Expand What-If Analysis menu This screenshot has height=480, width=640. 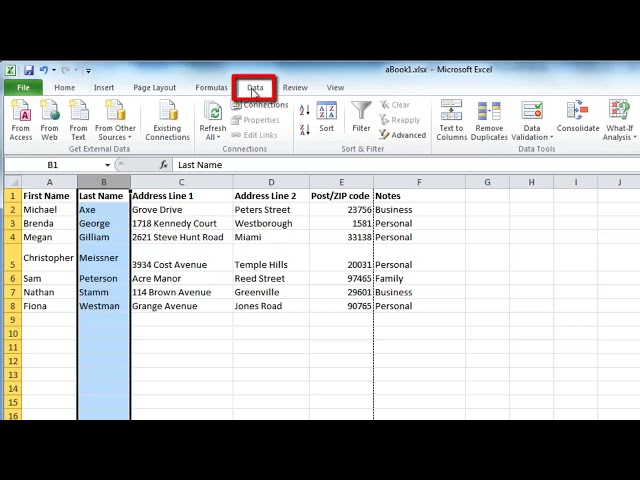620,120
